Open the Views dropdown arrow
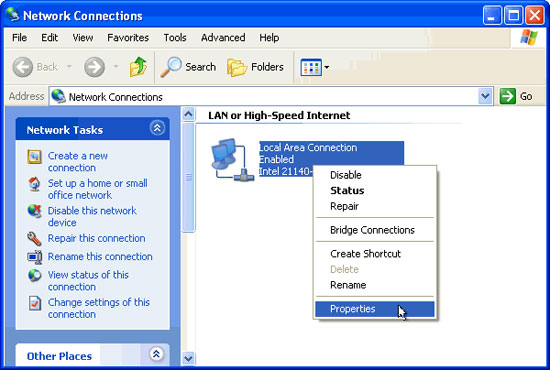The image size is (550, 370). click(x=327, y=67)
